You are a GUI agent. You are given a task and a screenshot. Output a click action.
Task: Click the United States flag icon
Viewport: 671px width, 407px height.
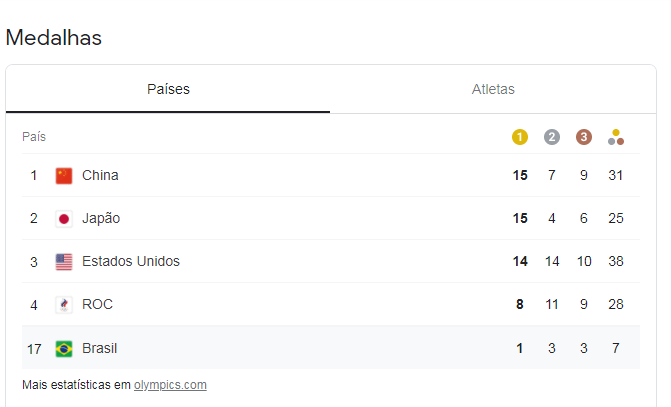[x=64, y=262]
